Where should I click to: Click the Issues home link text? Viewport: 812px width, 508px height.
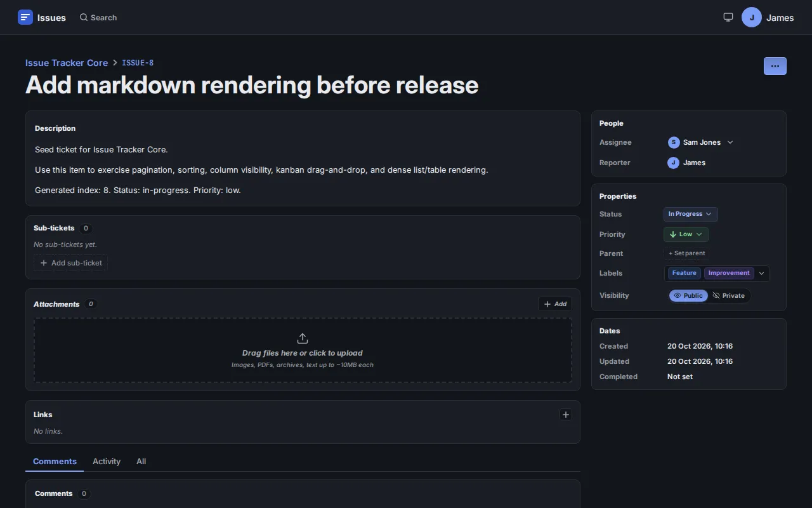51,18
